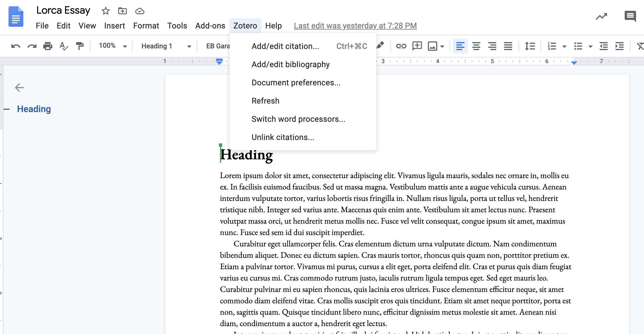Image resolution: width=644 pixels, height=334 pixels.
Task: Select the Print icon in toolbar
Action: [x=48, y=46]
